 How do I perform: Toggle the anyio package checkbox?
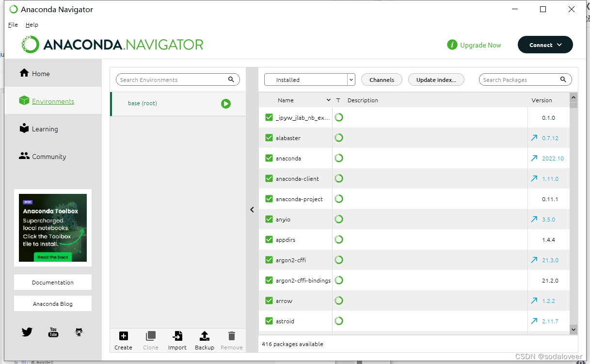(x=269, y=219)
